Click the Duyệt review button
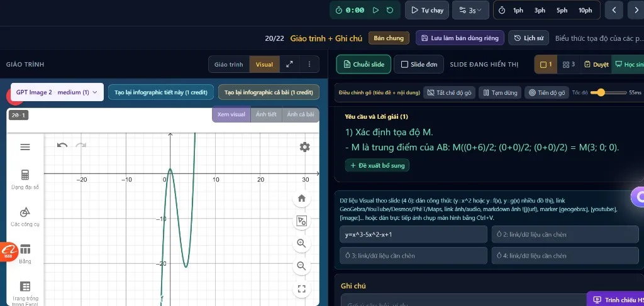Image resolution: width=644 pixels, height=306 pixels. click(x=596, y=64)
